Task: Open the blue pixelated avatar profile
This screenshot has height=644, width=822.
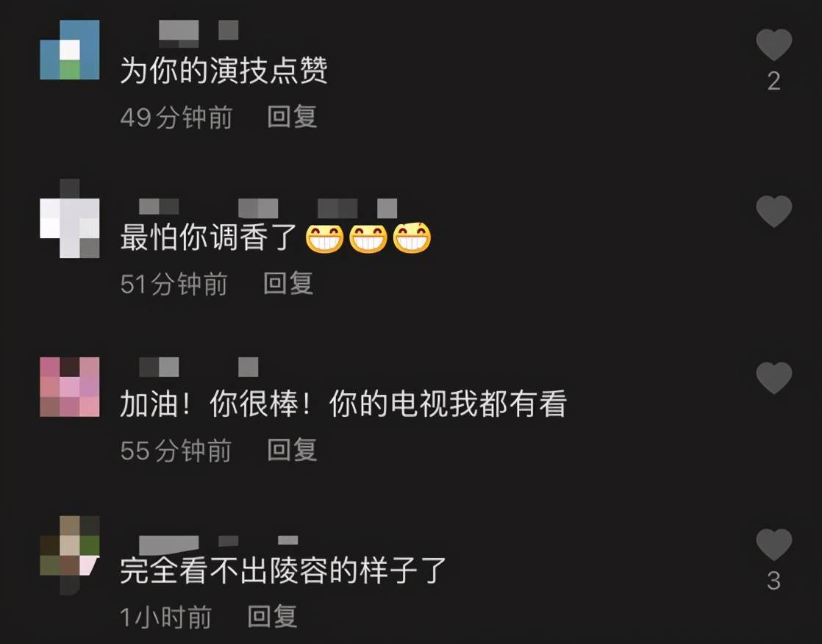Action: coord(70,50)
